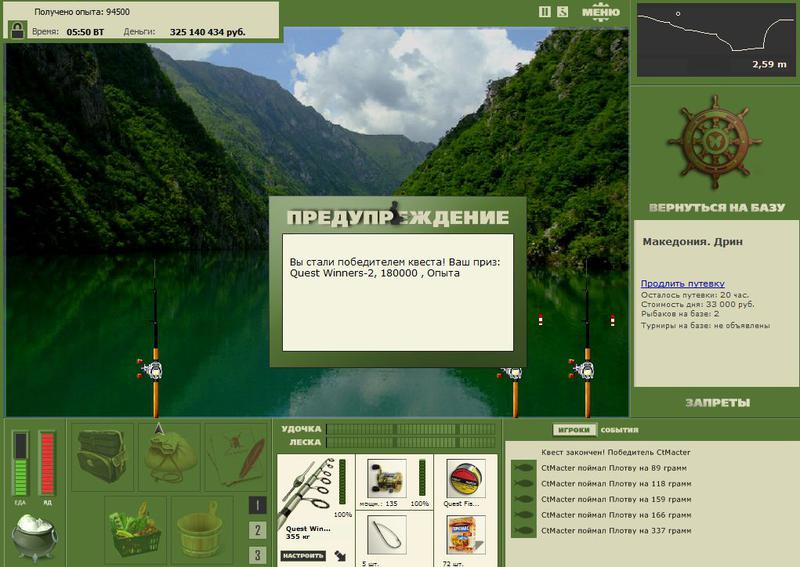Open the lures and feather float icon

(236, 456)
